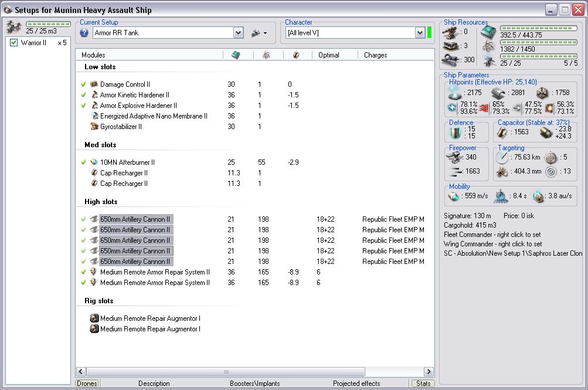This screenshot has height=390, width=588.
Task: Click the horizontal scrollbar right arrow
Action: click(429, 372)
